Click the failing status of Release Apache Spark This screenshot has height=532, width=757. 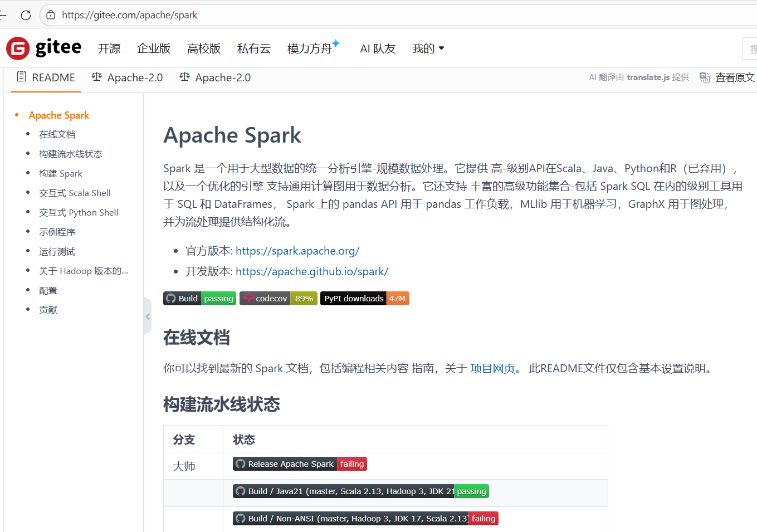[x=352, y=464]
